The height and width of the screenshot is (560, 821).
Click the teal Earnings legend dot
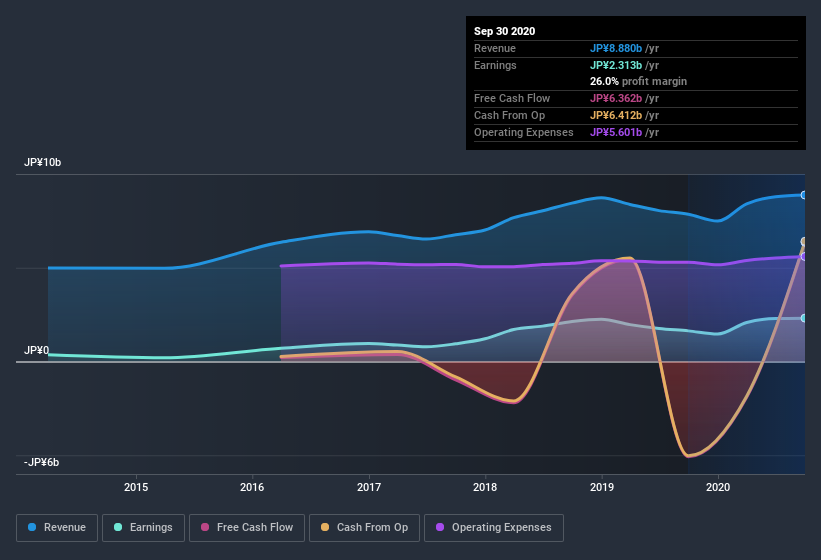(119, 527)
